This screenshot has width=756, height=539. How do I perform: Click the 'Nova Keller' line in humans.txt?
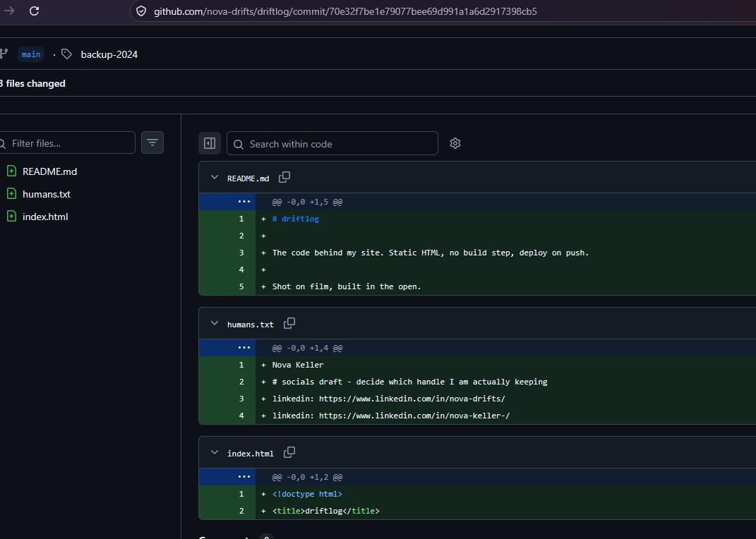tap(297, 365)
